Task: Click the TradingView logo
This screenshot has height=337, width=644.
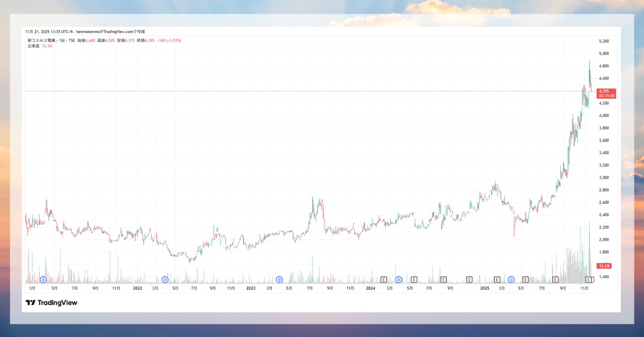Action: pos(52,303)
